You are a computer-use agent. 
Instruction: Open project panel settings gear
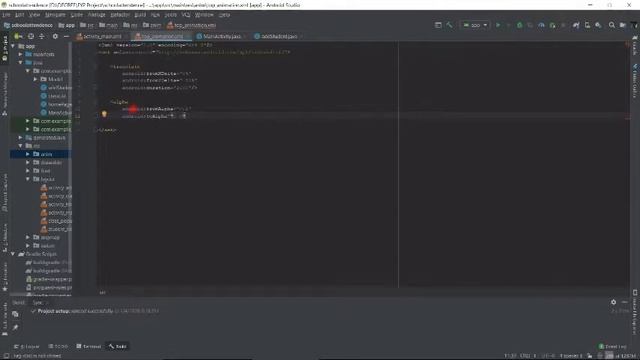[x=55, y=36]
